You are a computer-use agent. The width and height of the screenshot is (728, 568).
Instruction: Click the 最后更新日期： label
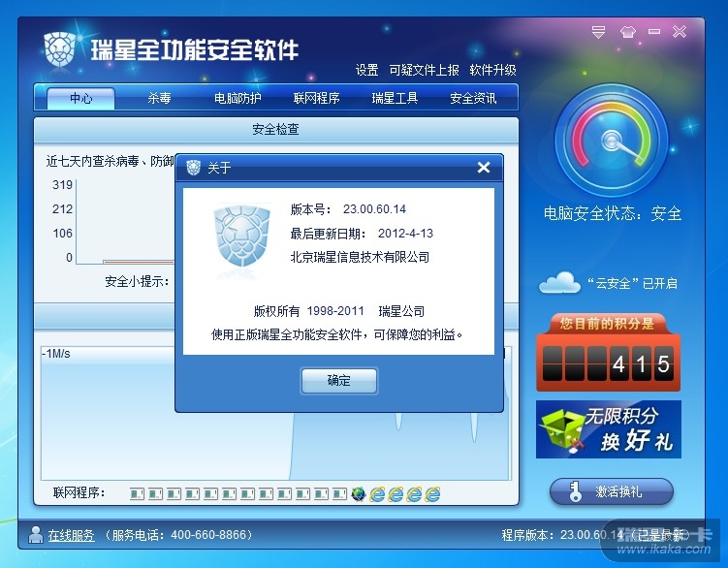[329, 234]
